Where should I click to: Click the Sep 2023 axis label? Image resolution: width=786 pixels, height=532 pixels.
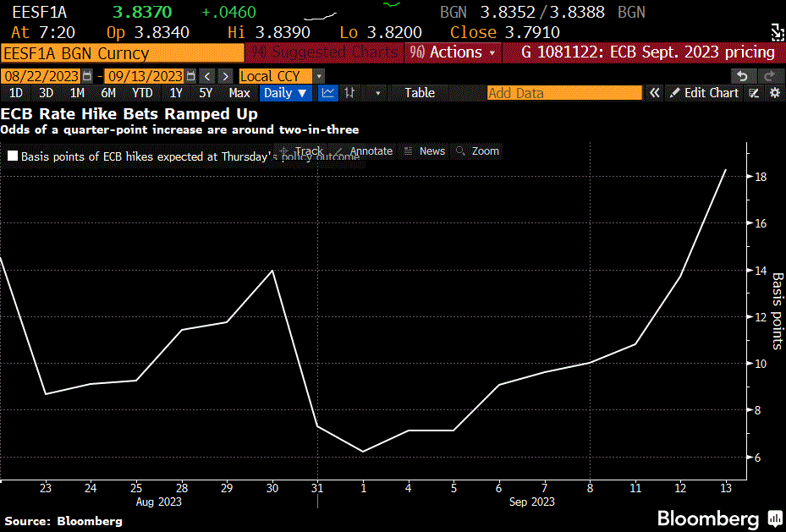(532, 502)
